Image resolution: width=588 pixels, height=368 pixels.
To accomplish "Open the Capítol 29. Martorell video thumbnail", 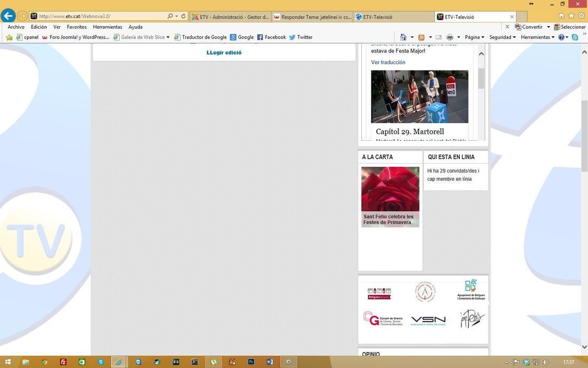I will pos(420,96).
